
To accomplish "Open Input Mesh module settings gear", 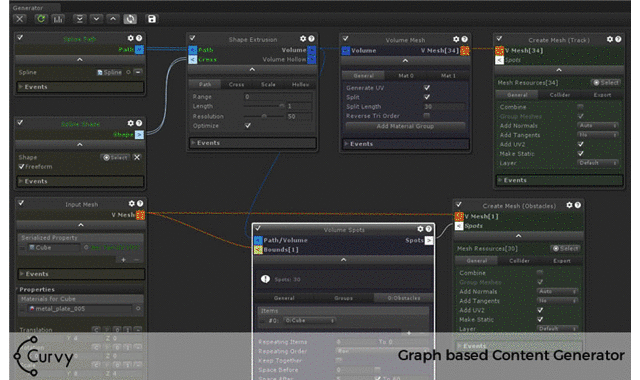I will pos(131,203).
